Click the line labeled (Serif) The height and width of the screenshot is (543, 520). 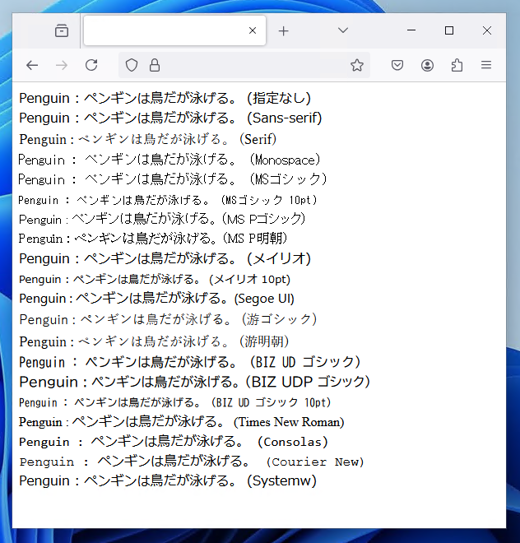coord(148,139)
